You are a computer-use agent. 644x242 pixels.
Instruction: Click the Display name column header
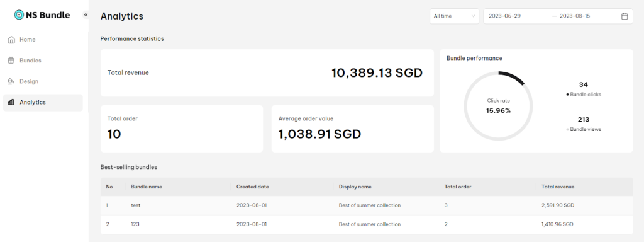[x=355, y=187]
